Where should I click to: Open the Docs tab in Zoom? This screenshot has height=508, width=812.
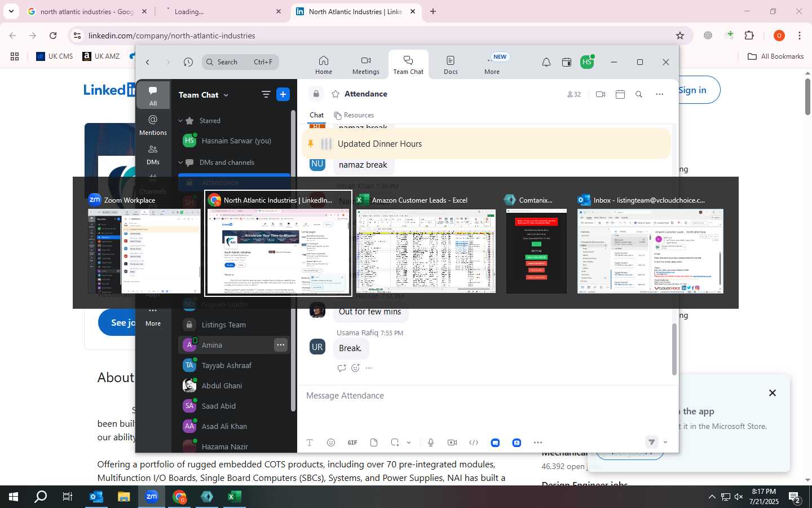pos(451,64)
